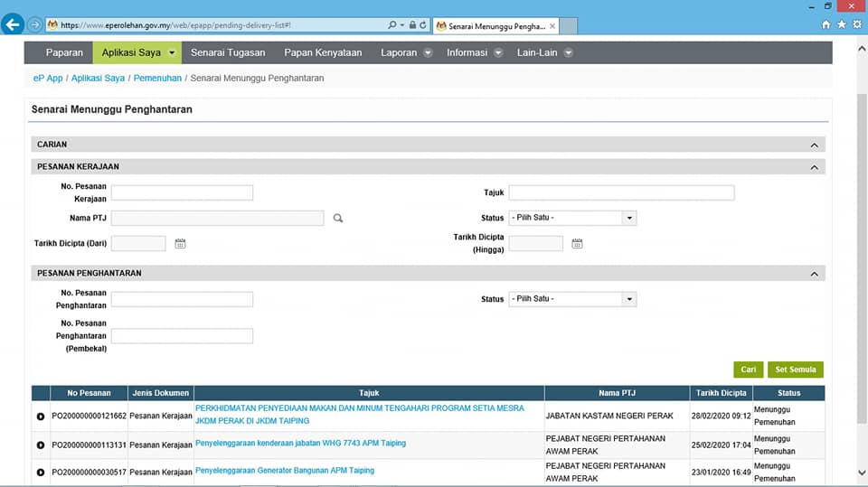
Task: Click the padlock security icon
Action: (x=412, y=25)
